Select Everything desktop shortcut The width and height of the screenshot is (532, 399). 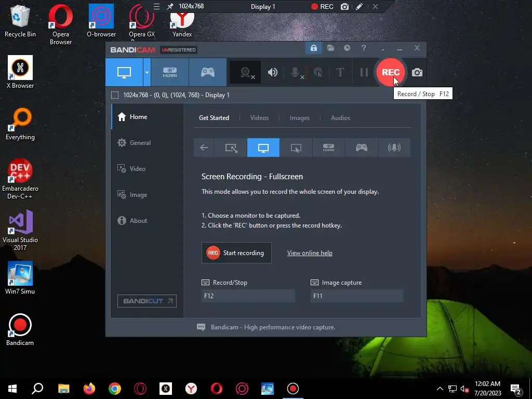[x=20, y=124]
